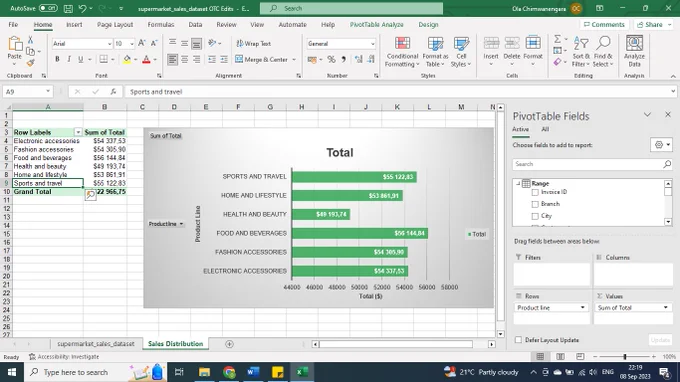Viewport: 680px width, 382px height.
Task: Open Find & Select magnifier
Action: click(x=603, y=52)
